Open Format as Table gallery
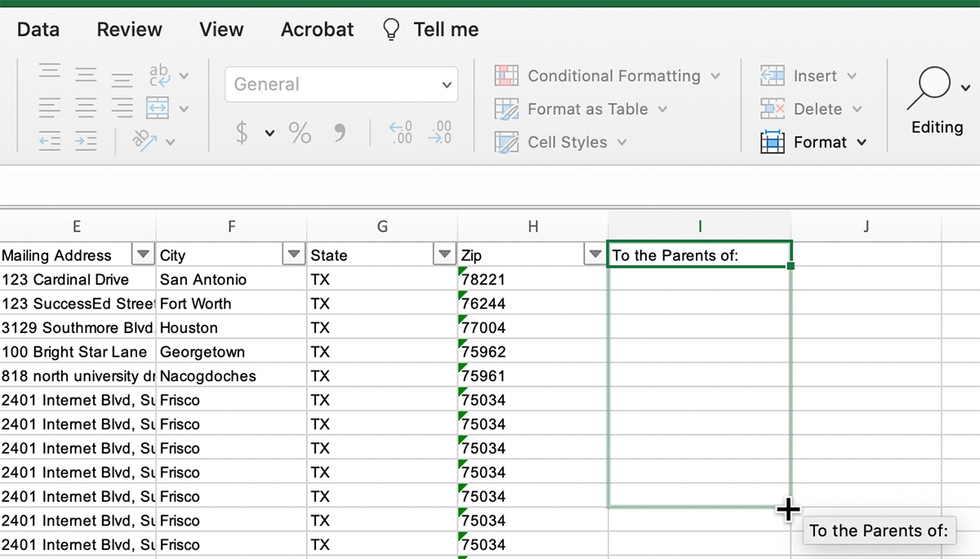Screen dimensions: 980x559 pos(581,109)
